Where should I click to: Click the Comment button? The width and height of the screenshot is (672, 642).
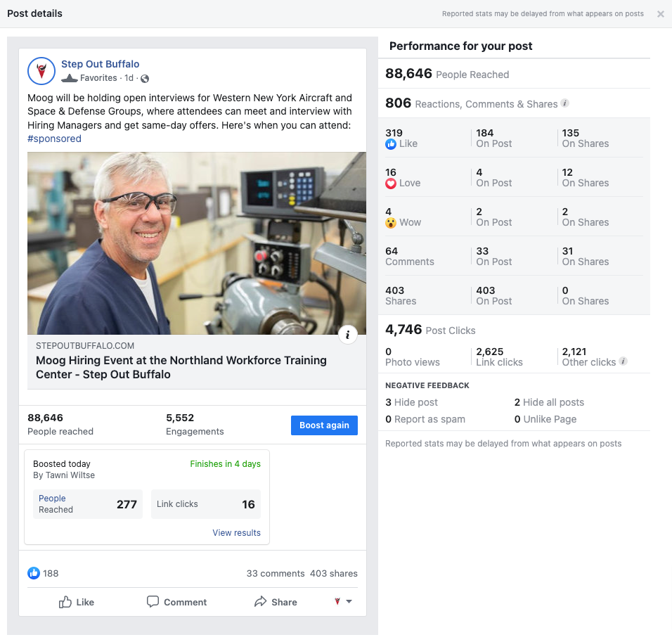click(x=176, y=602)
